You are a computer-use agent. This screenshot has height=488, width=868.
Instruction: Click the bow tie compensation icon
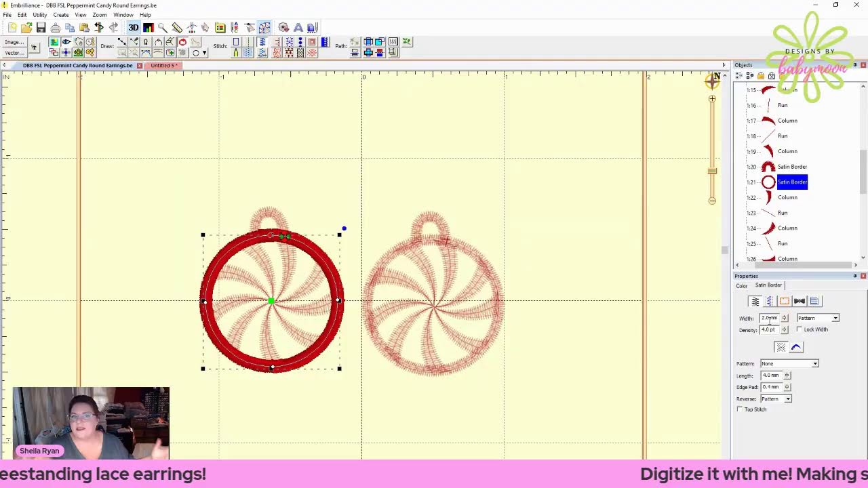pos(800,301)
